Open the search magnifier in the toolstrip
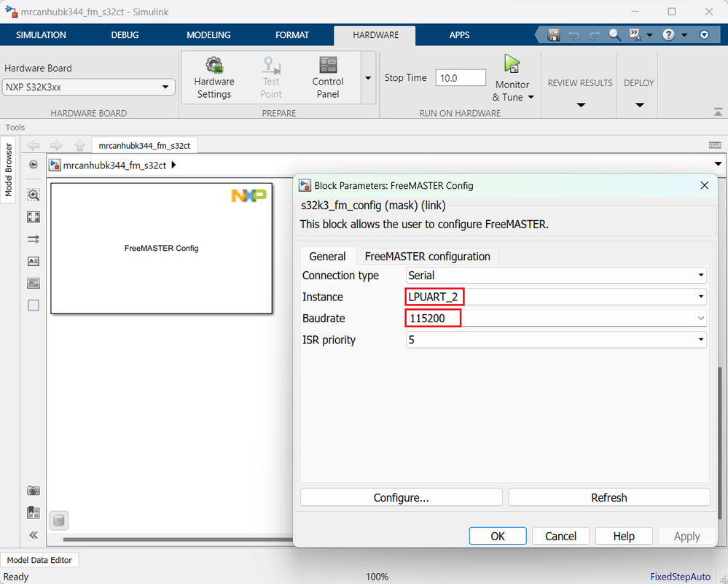The height and width of the screenshot is (584, 728). pos(615,35)
